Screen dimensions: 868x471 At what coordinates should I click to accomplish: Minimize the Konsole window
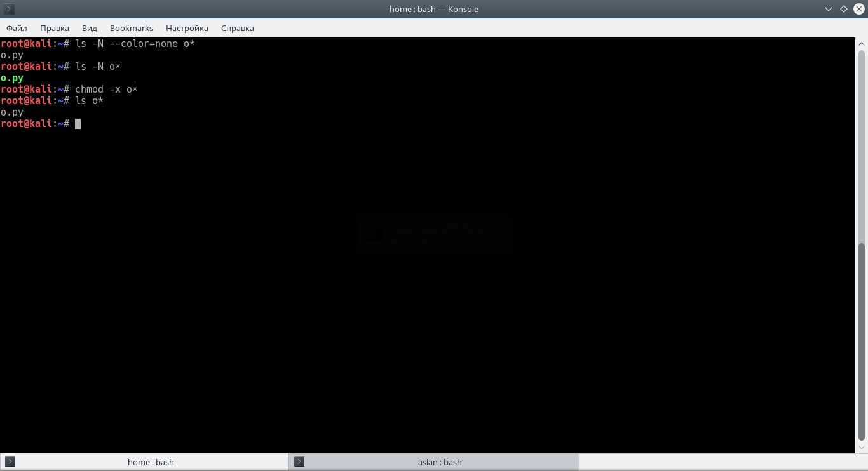pos(829,9)
